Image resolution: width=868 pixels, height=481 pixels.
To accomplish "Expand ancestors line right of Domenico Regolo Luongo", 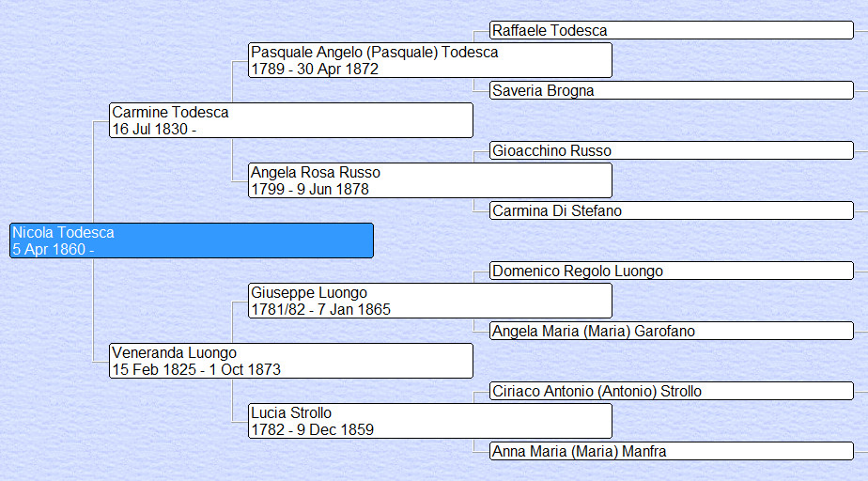I will (860, 271).
